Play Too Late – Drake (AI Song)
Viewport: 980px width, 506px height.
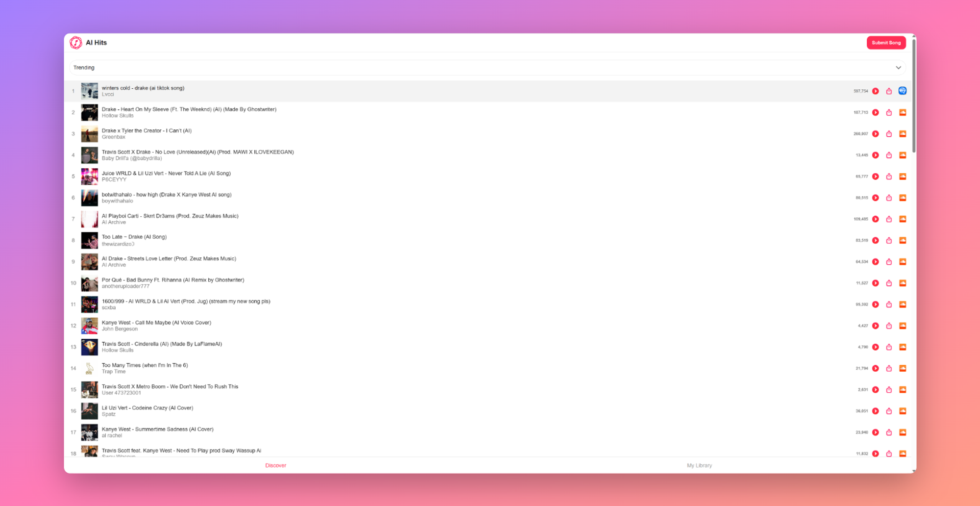876,241
